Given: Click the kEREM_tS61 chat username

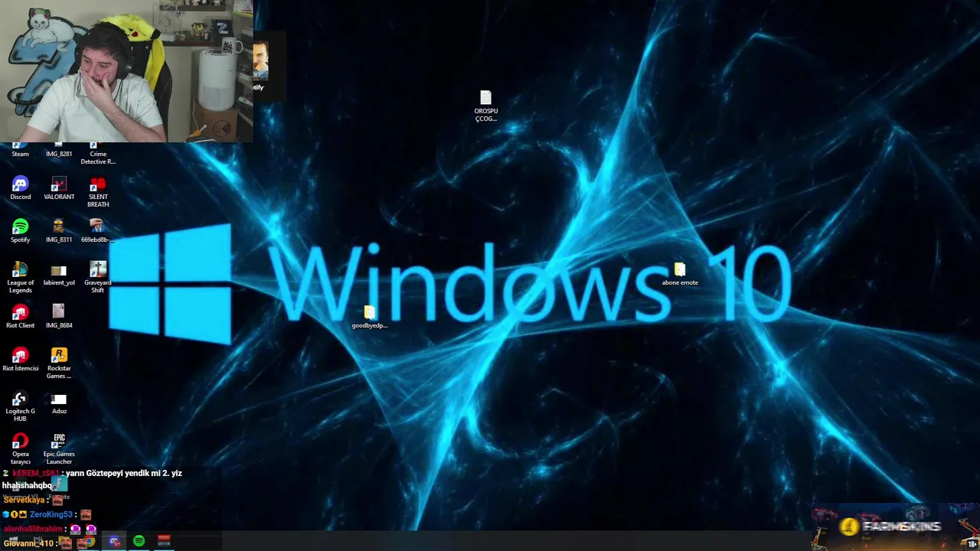Looking at the screenshot, I should coord(35,473).
